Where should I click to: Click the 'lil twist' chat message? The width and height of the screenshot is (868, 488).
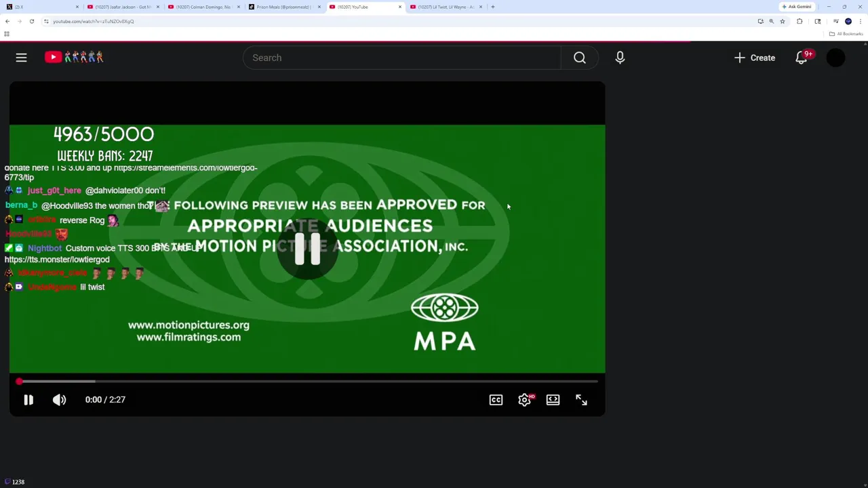[92, 287]
